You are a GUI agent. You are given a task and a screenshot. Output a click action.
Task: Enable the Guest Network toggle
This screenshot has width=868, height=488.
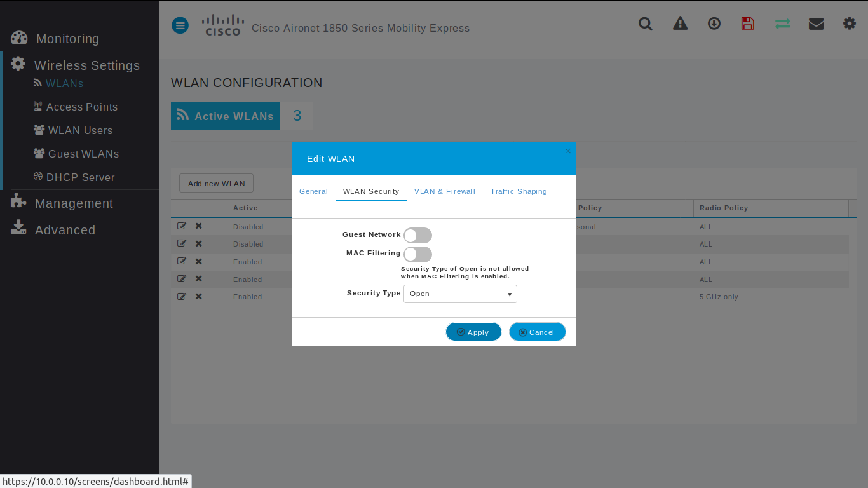tap(417, 235)
